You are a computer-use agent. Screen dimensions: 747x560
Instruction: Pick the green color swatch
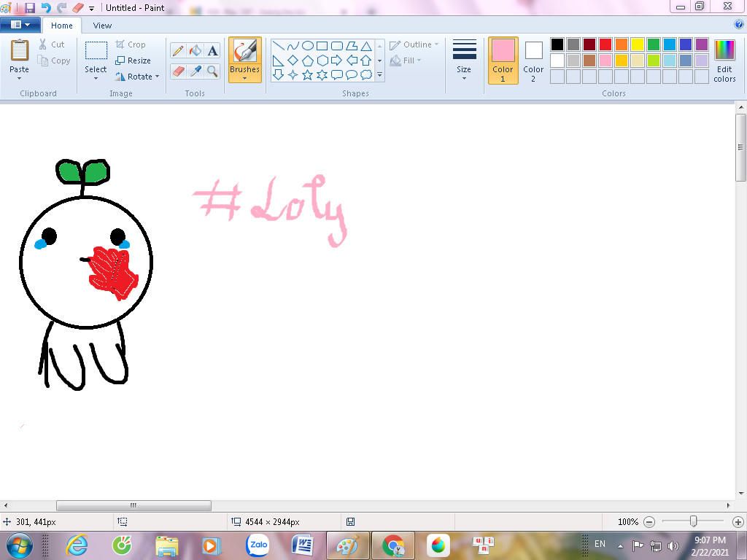(654, 44)
